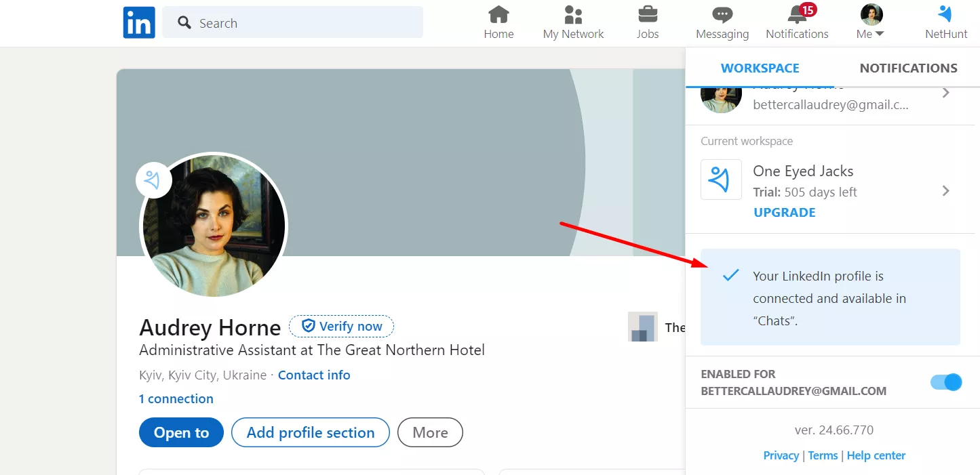Screen dimensions: 980x475
Task: Switch to the WORKSPACE tab
Action: [760, 68]
